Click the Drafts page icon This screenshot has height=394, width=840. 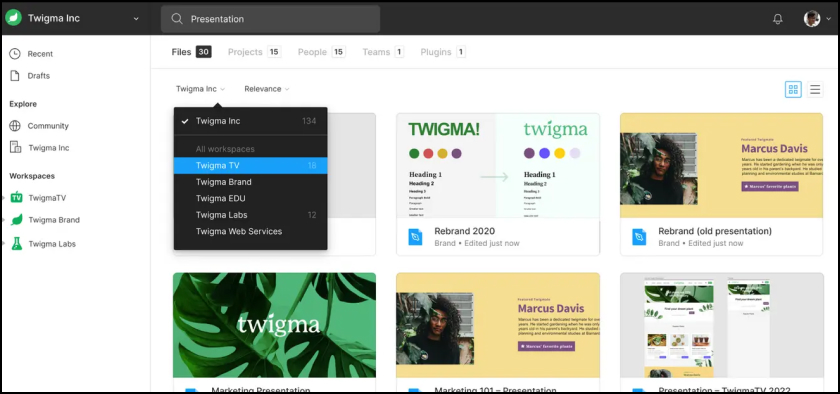15,76
